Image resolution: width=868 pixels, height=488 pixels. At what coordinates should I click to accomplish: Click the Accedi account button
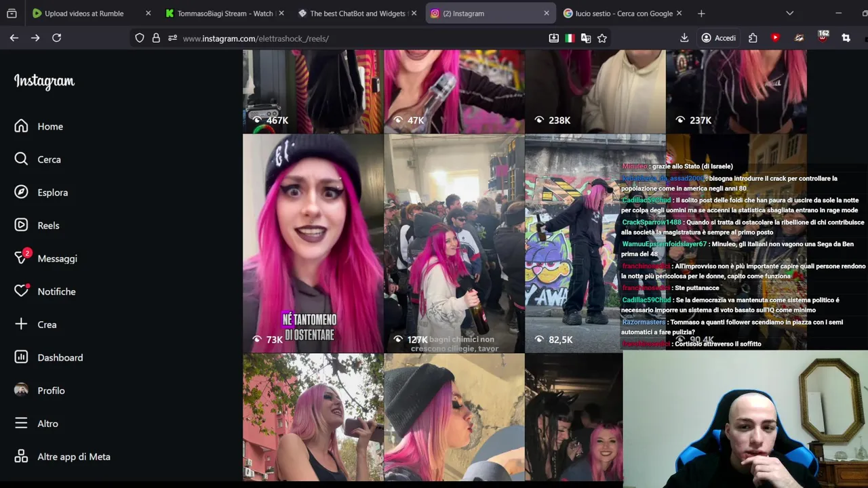[719, 38]
